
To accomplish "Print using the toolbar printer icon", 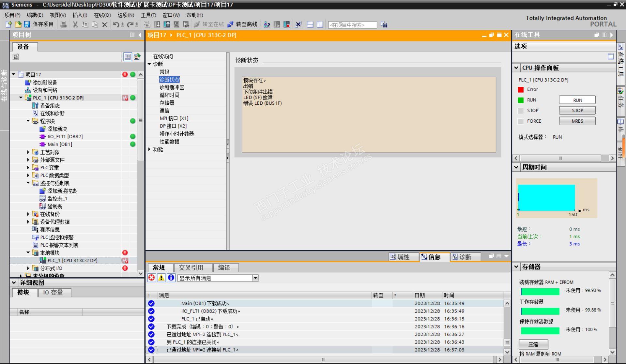I will point(64,24).
